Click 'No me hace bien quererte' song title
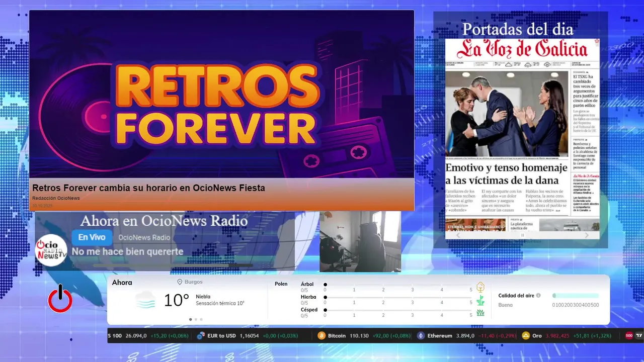Screen dimensions: 644x362 tap(127, 251)
